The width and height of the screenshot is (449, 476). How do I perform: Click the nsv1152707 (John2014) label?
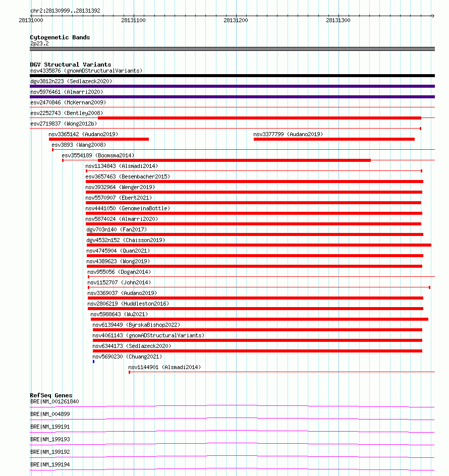(x=119, y=283)
